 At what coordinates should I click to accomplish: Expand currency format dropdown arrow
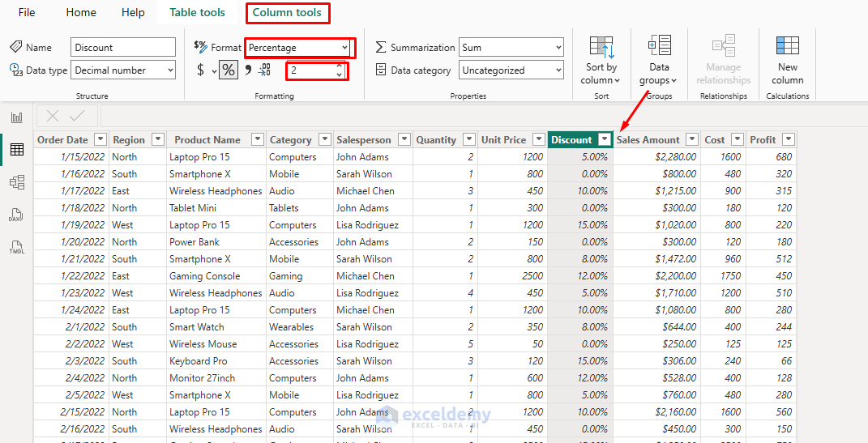tap(214, 70)
